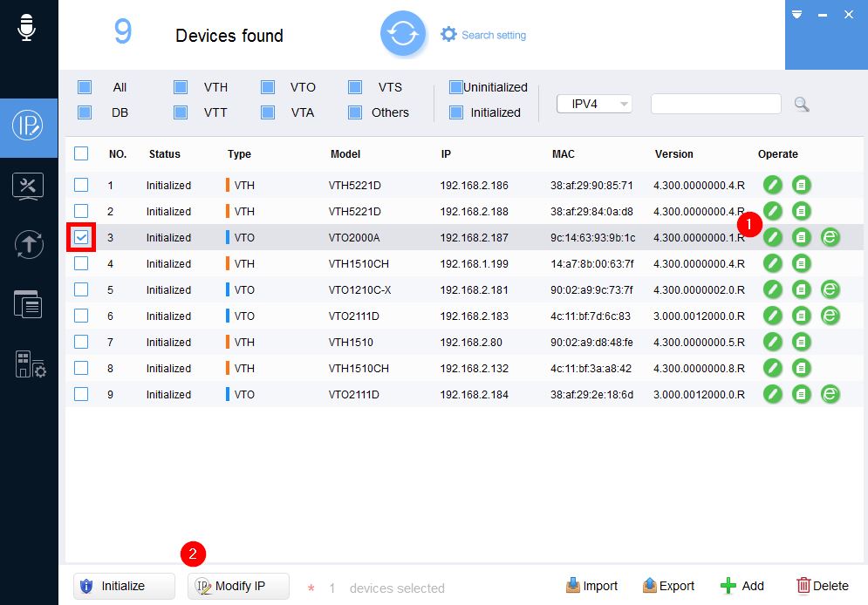Image resolution: width=868 pixels, height=605 pixels.
Task: Uncheck the row 3 VTO2000A checkbox
Action: [x=81, y=237]
